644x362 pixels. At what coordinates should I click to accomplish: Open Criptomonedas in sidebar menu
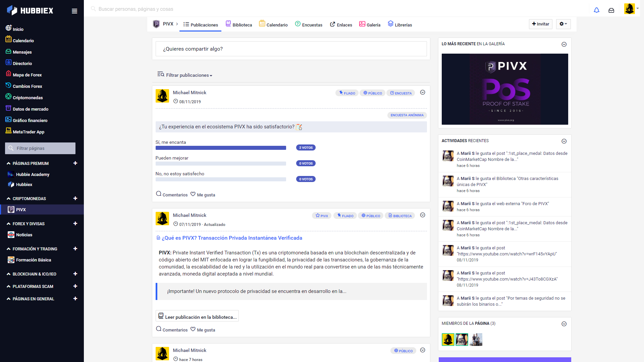tap(24, 97)
